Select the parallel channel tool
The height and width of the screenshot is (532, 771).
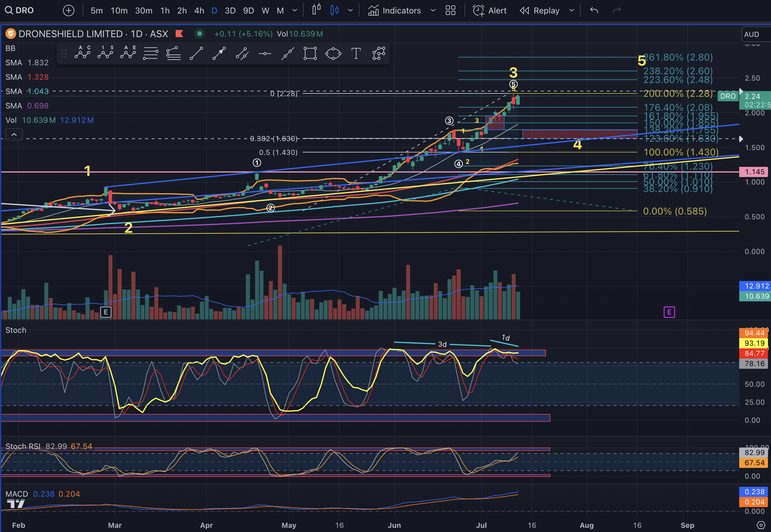click(x=242, y=53)
